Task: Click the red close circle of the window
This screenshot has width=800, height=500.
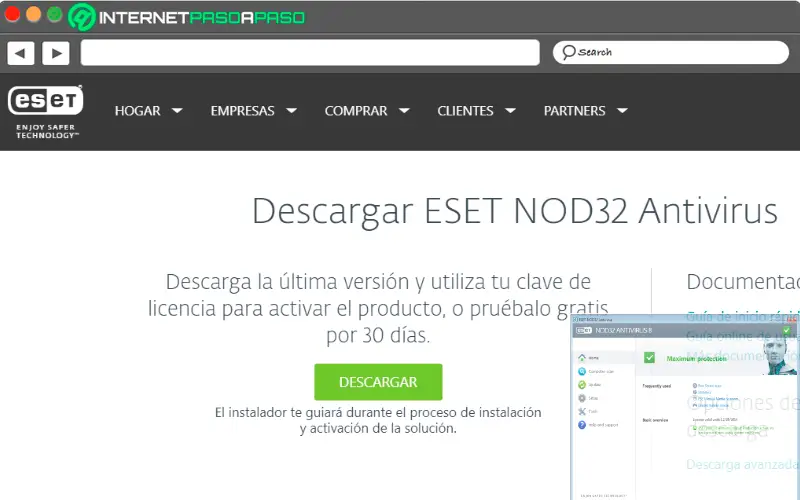Action: click(12, 14)
